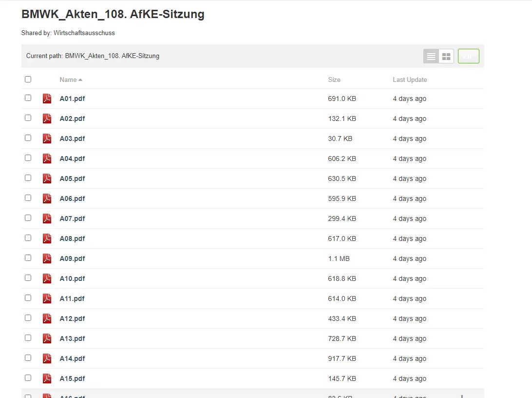Download the folder using ZIP button
Viewport: 532px width, 398px height.
[468, 56]
